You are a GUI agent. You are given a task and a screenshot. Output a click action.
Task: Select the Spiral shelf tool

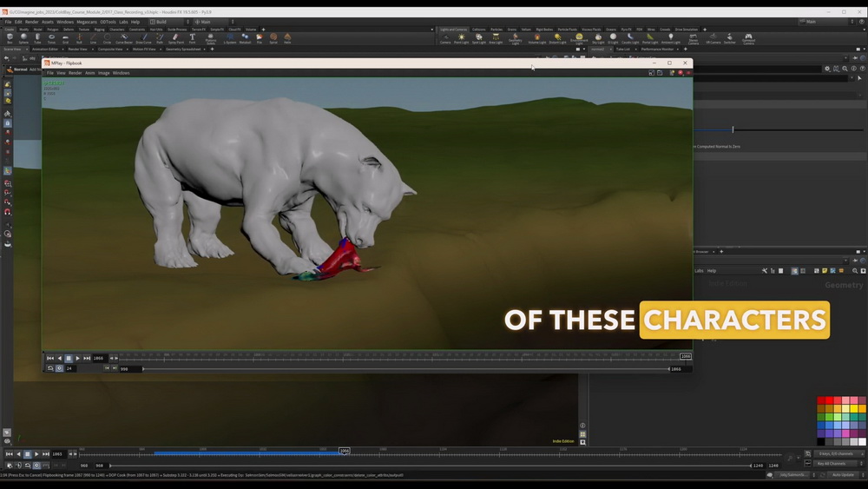[x=273, y=38]
